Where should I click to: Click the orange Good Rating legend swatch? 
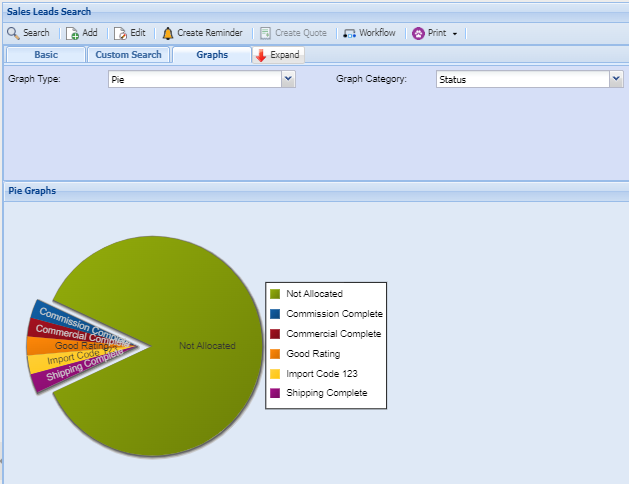(x=275, y=354)
